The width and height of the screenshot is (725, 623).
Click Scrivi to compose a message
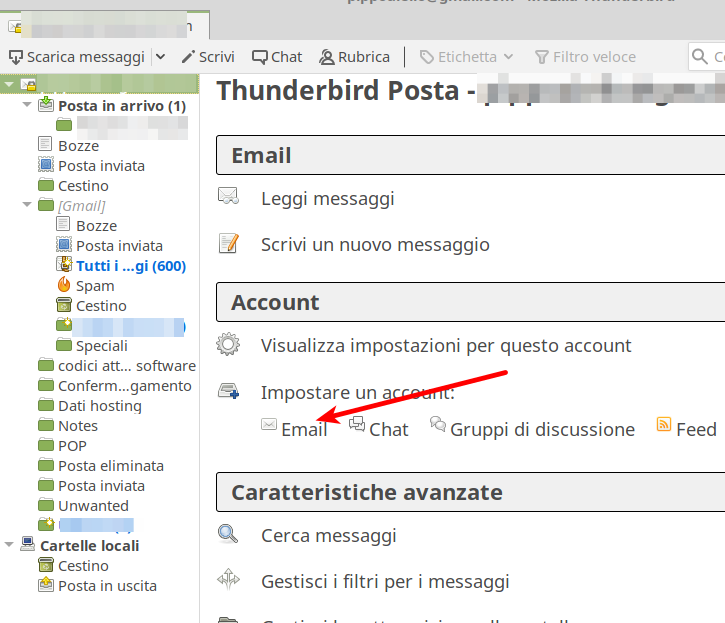click(208, 57)
